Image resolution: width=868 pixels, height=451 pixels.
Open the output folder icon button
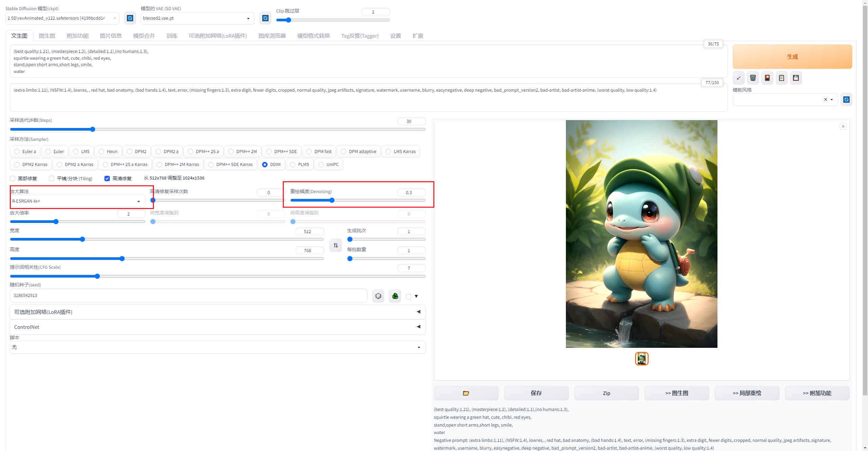coord(466,393)
